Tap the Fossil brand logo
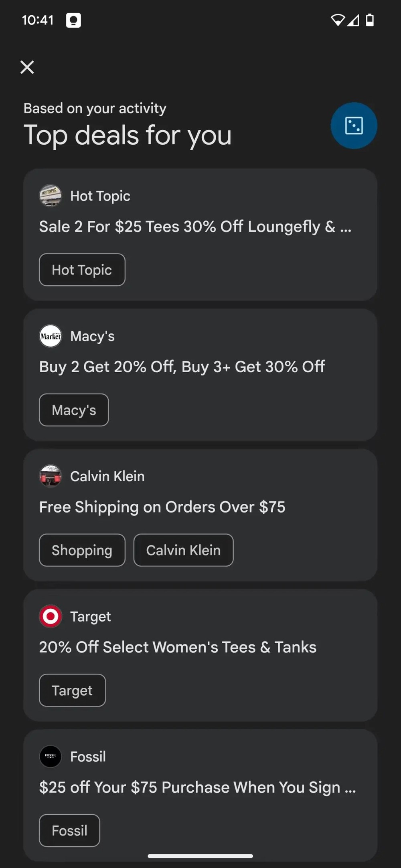The width and height of the screenshot is (401, 868). (51, 757)
